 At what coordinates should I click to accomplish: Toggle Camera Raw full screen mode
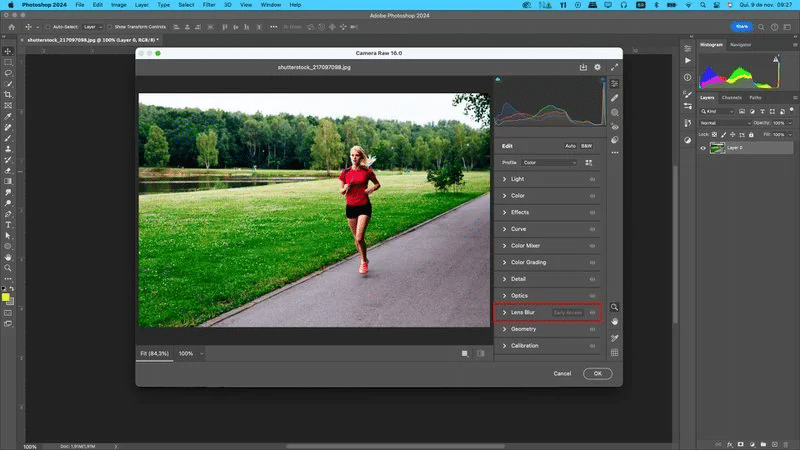pyautogui.click(x=612, y=67)
